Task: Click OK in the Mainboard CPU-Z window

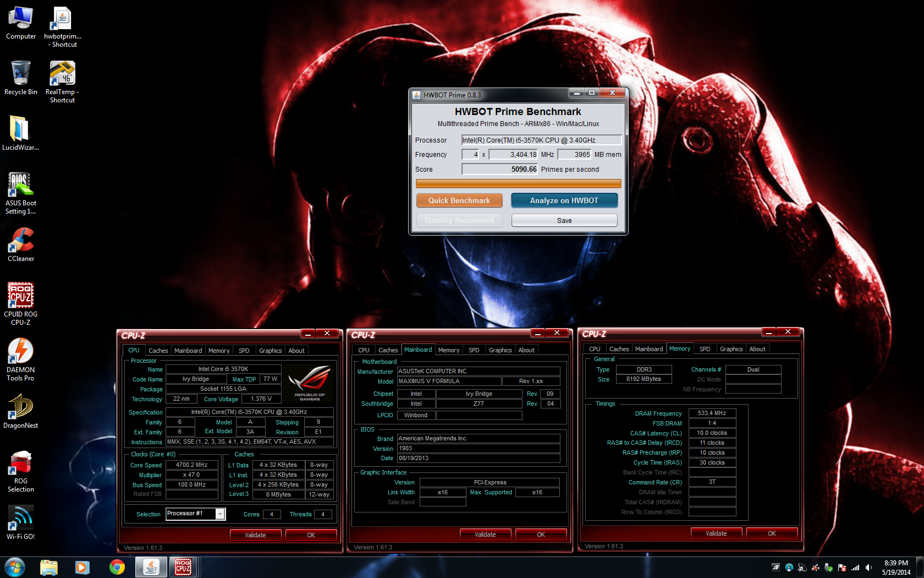Action: [x=541, y=535]
